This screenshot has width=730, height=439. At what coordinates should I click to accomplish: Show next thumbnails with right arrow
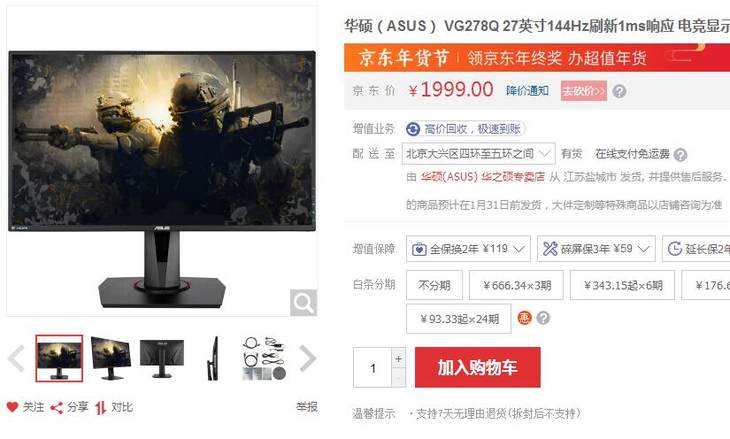click(308, 358)
